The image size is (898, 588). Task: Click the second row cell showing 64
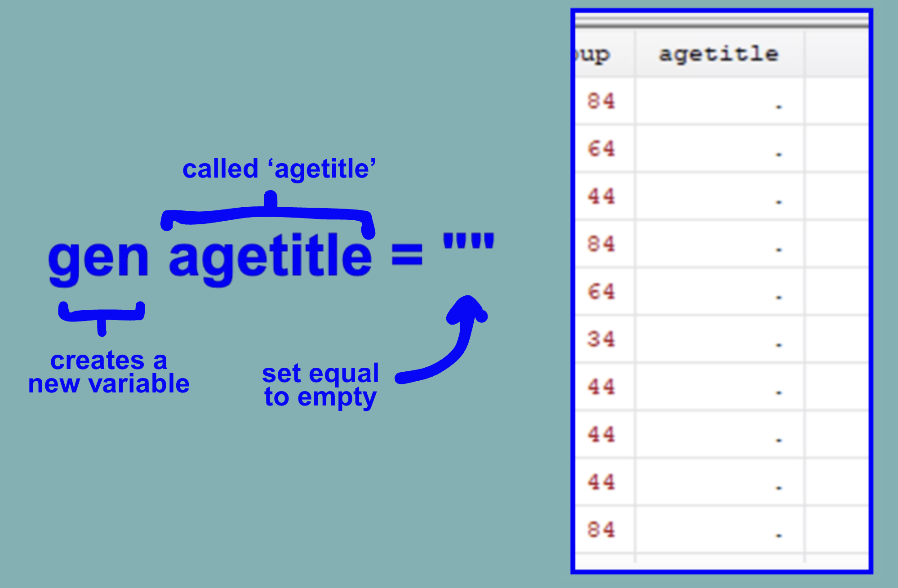(x=601, y=149)
